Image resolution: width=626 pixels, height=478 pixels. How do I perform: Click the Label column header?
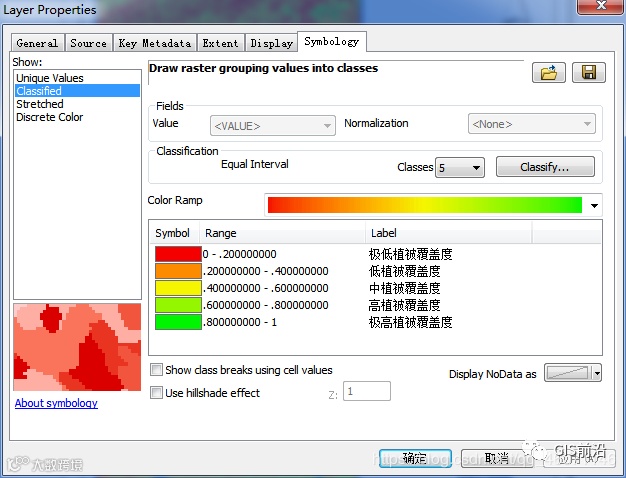(x=448, y=233)
